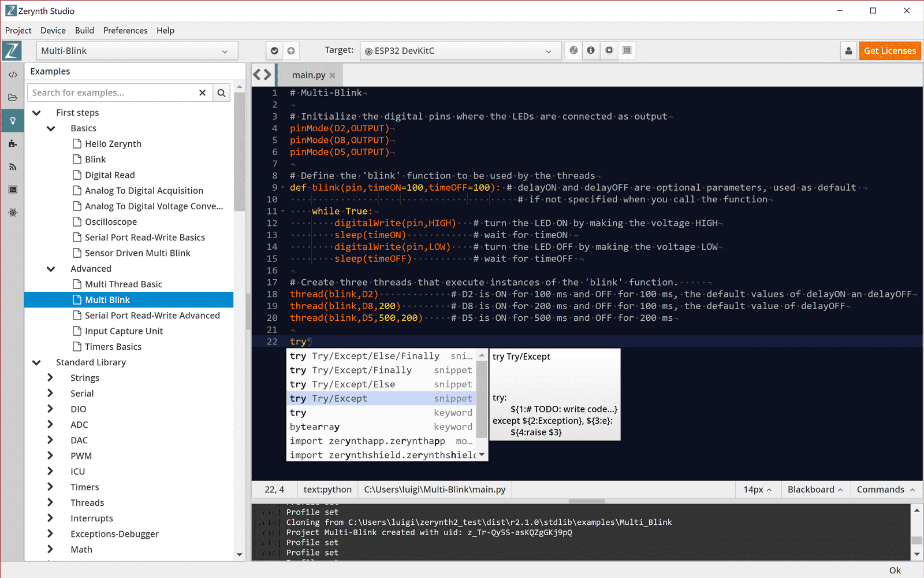Click the console output scrollbar thumb
924x578 pixels.
916,540
